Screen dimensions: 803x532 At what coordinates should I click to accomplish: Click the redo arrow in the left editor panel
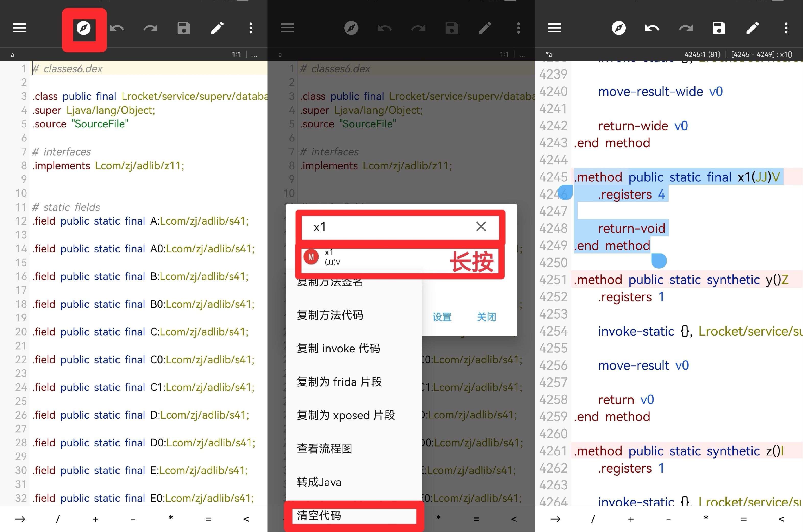(x=150, y=28)
